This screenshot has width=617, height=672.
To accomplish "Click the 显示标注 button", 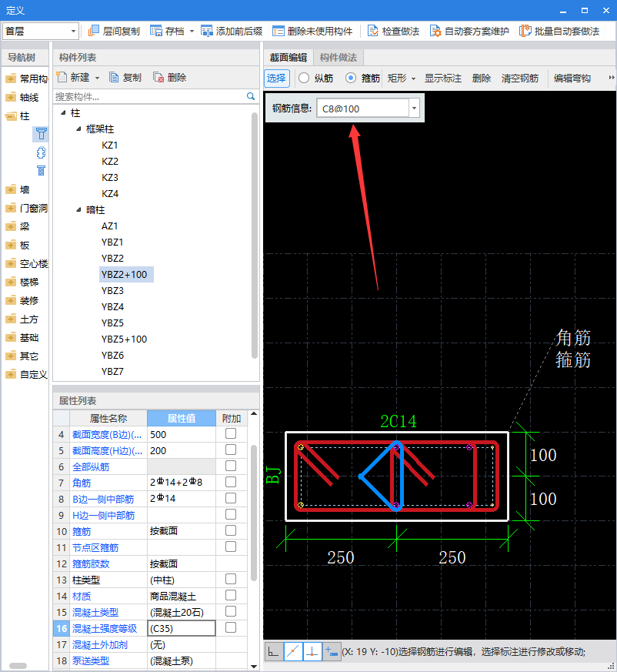I will (x=443, y=78).
